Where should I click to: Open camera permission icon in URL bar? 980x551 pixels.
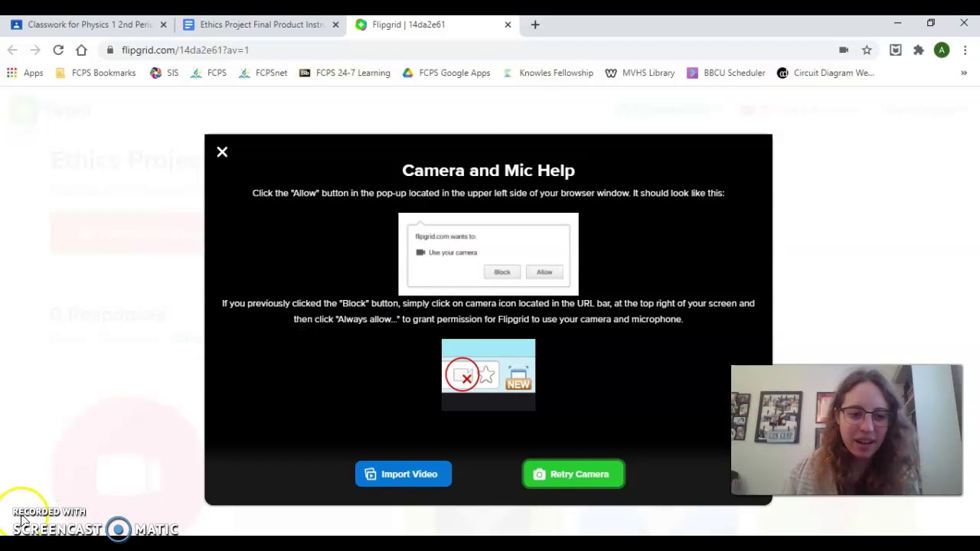click(x=844, y=50)
